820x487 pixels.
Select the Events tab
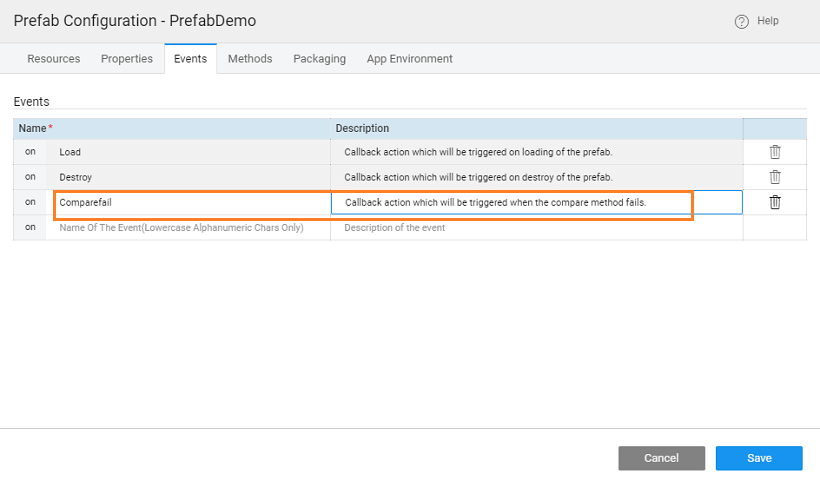190,59
